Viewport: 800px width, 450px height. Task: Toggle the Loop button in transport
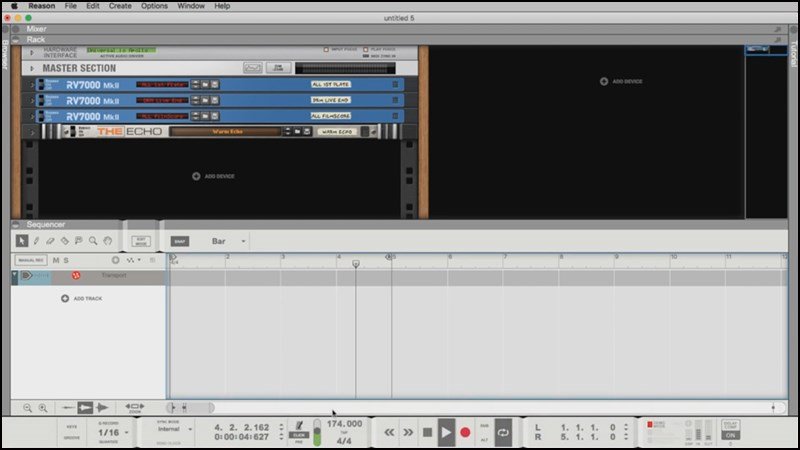pos(503,433)
